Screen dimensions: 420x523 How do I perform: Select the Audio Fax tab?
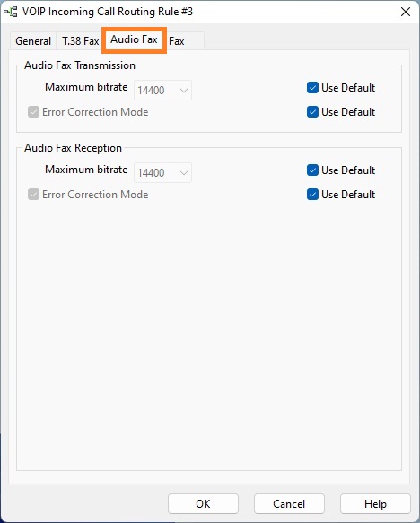pyautogui.click(x=134, y=39)
